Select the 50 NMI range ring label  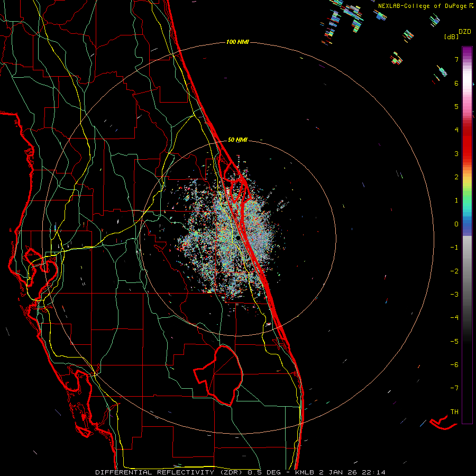pyautogui.click(x=237, y=140)
